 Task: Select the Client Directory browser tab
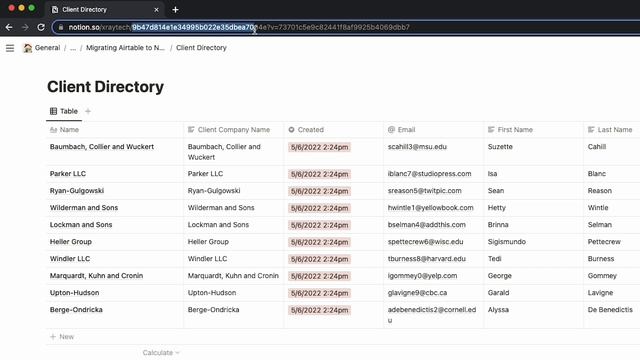(x=104, y=9)
